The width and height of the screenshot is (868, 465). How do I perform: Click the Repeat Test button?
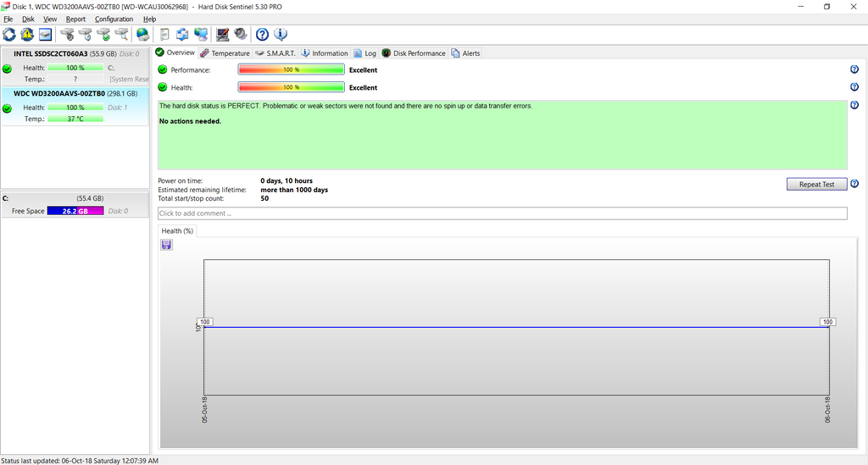tap(816, 184)
